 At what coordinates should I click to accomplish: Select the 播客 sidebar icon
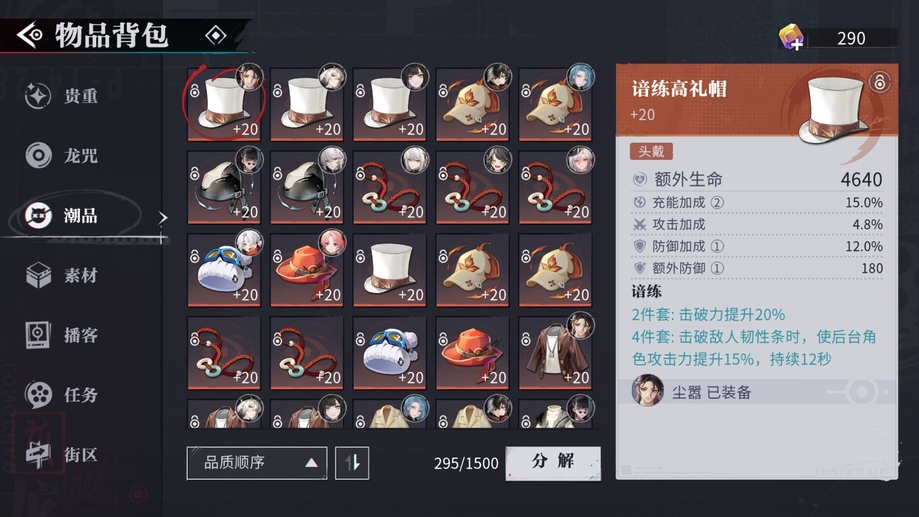[38, 335]
